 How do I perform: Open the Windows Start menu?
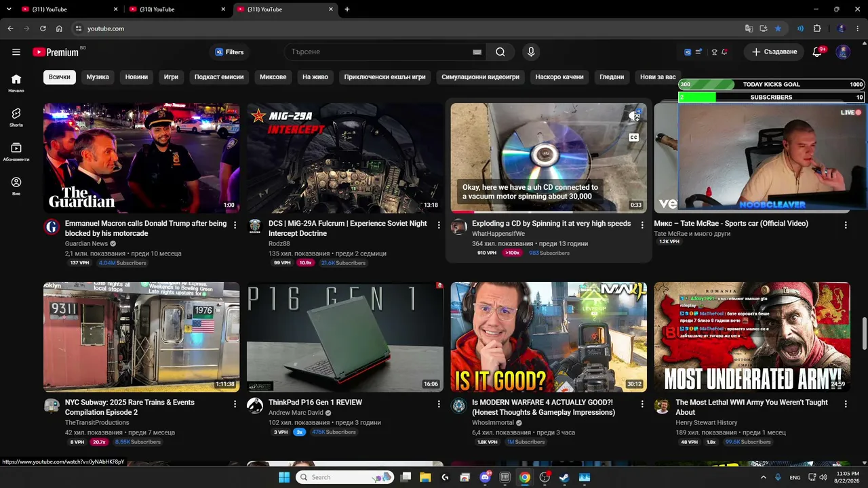[284, 477]
